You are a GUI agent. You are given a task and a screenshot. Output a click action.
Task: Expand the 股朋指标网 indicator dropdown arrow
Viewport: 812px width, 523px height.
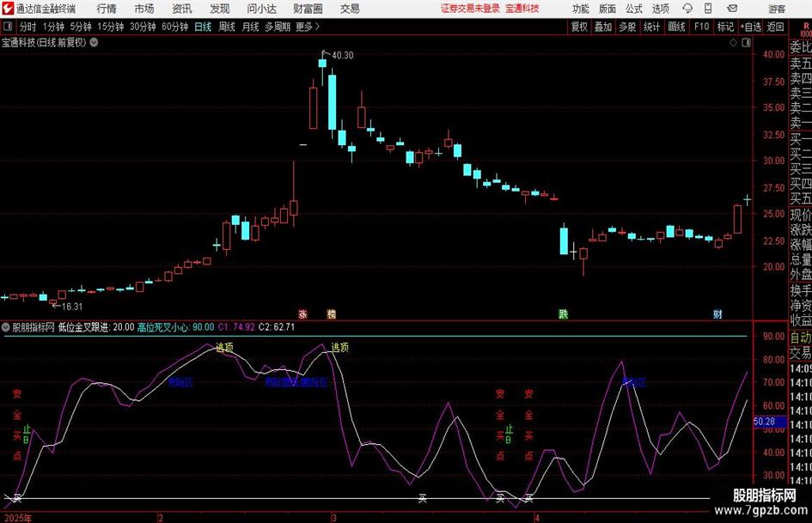click(6, 327)
